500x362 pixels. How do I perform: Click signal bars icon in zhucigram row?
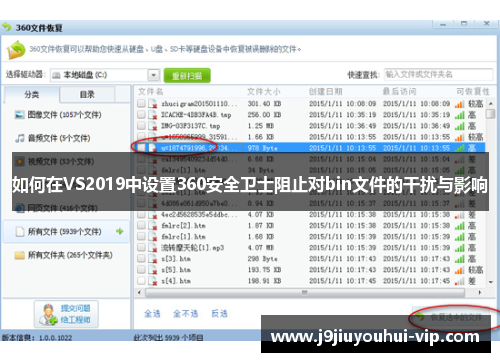click(x=459, y=104)
